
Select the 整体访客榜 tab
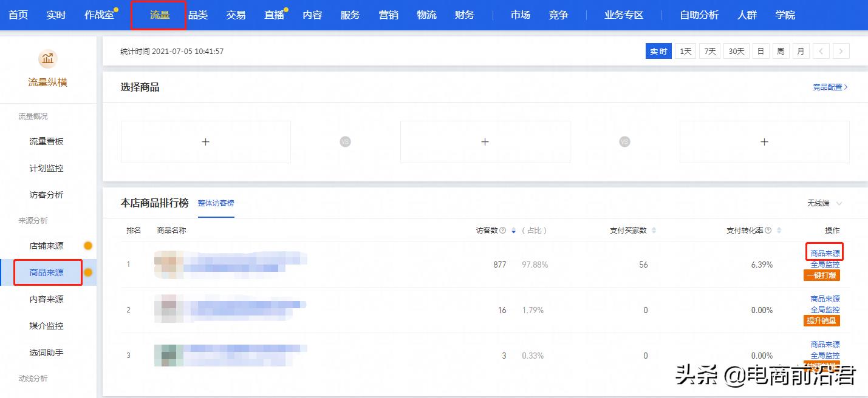pos(217,203)
